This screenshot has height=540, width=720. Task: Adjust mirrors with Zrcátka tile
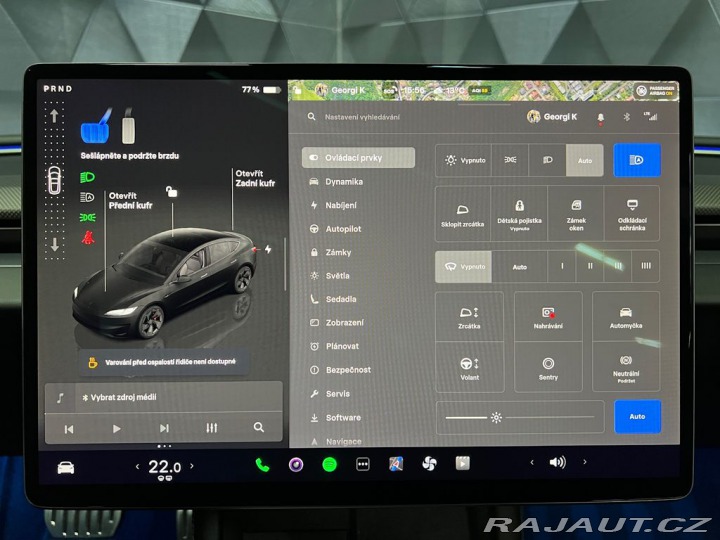(x=469, y=316)
